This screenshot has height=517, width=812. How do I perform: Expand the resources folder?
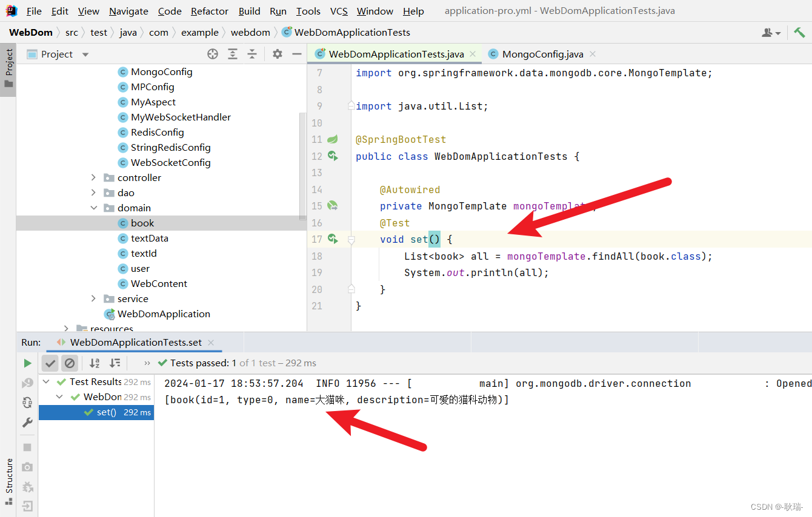(66, 328)
